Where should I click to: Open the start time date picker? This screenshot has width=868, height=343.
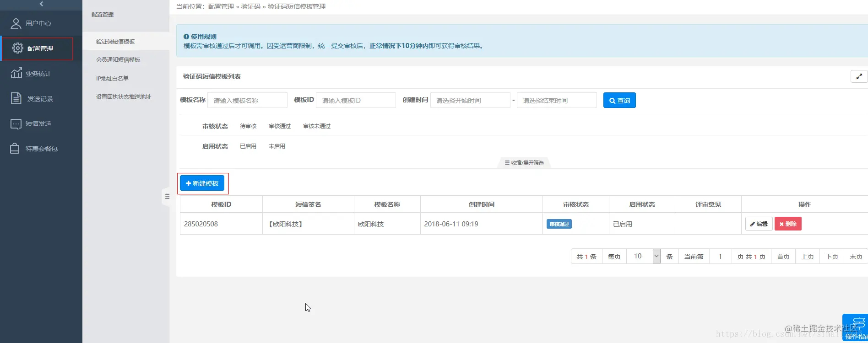click(x=470, y=100)
